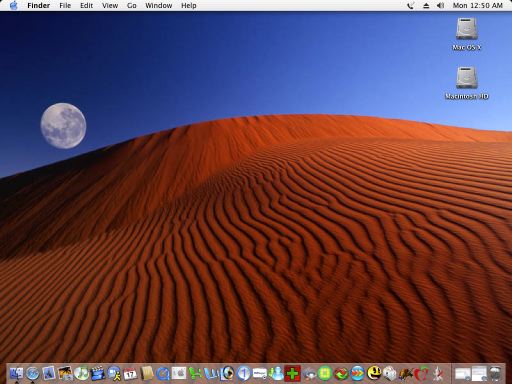Open the green circular grid icon
The width and height of the screenshot is (512, 384).
coord(325,373)
